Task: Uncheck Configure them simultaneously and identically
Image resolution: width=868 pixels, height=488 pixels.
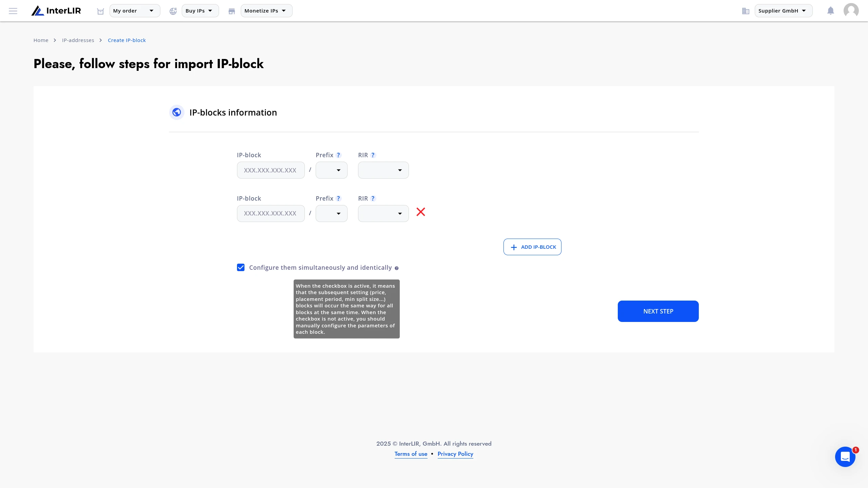Action: 241,268
